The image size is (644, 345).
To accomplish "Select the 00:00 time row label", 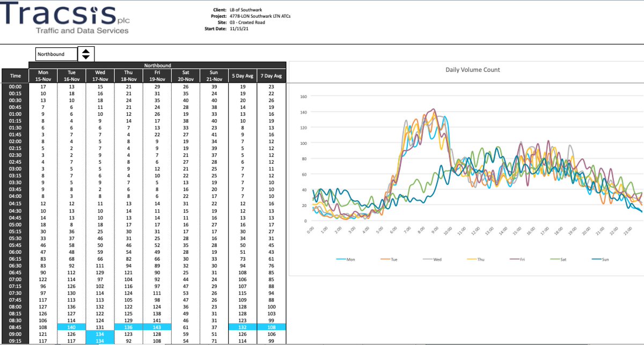I will click(x=15, y=86).
